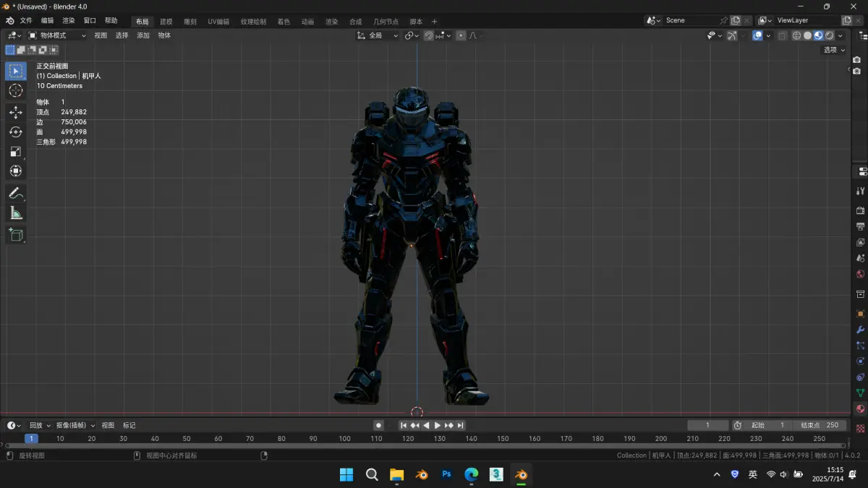Image resolution: width=868 pixels, height=488 pixels.
Task: Open the Tool properties tab icon
Action: (x=861, y=191)
